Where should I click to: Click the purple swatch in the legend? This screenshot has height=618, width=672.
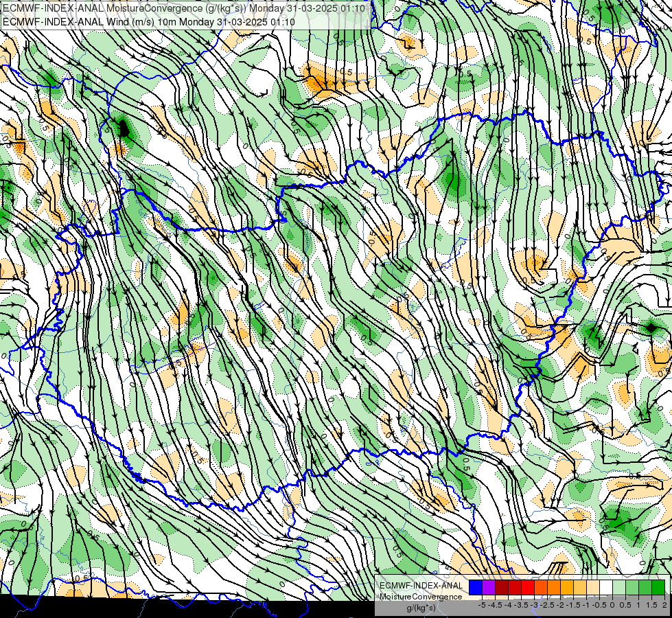[489, 588]
